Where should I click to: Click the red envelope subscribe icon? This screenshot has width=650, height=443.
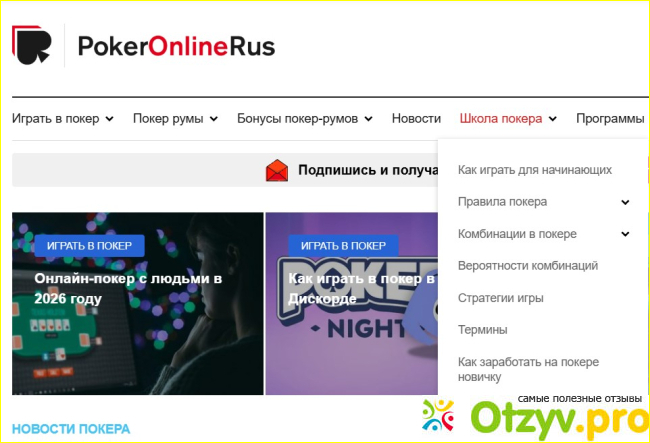click(x=277, y=170)
